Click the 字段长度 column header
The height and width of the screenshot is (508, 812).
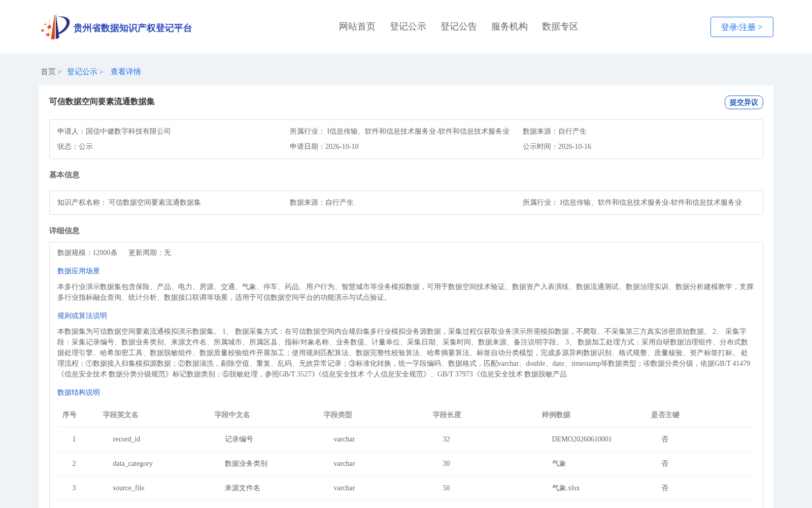click(x=447, y=415)
